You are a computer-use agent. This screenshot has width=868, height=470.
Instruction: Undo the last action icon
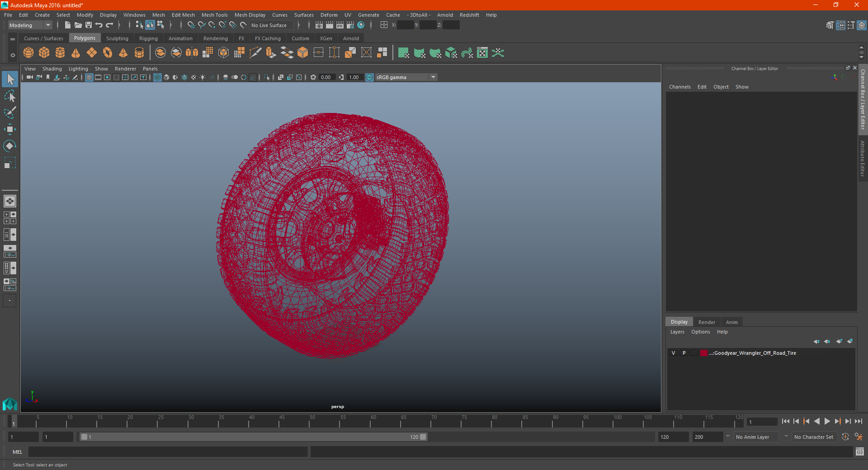99,25
